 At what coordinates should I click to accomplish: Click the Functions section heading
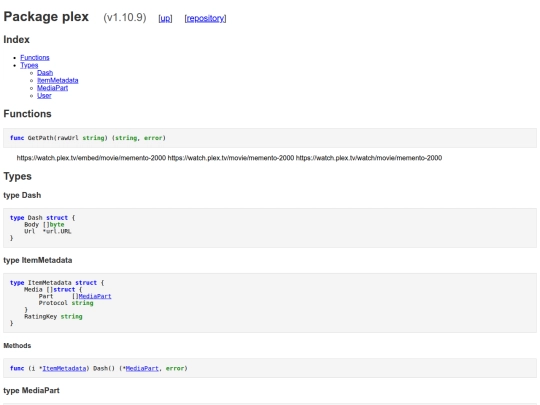click(28, 114)
